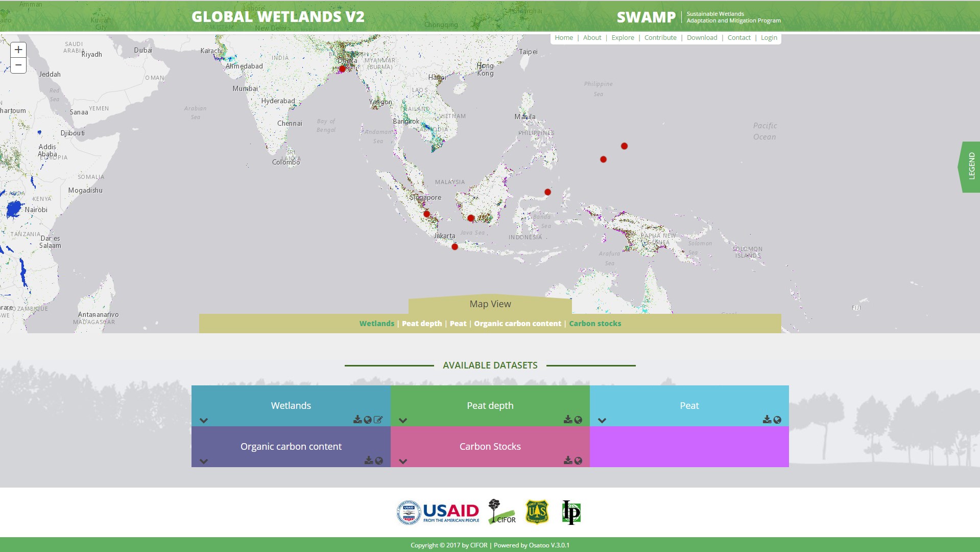Viewport: 980px width, 552px height.
Task: Toggle the Peat depth map layer
Action: click(422, 324)
